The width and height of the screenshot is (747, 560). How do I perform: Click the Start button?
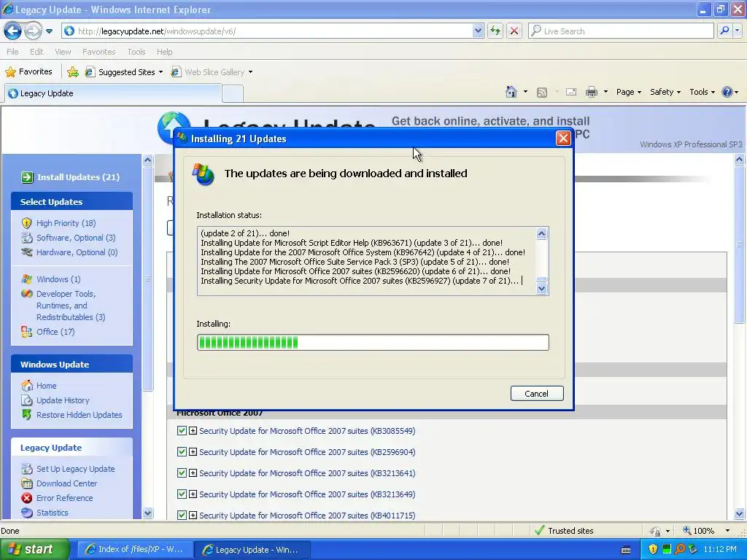pyautogui.click(x=34, y=549)
